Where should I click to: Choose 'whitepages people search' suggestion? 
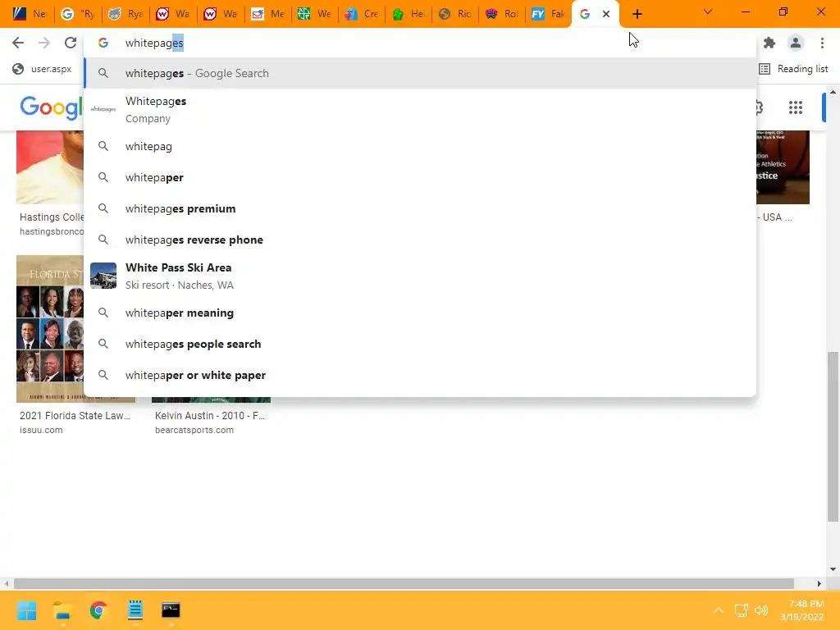click(x=420, y=344)
